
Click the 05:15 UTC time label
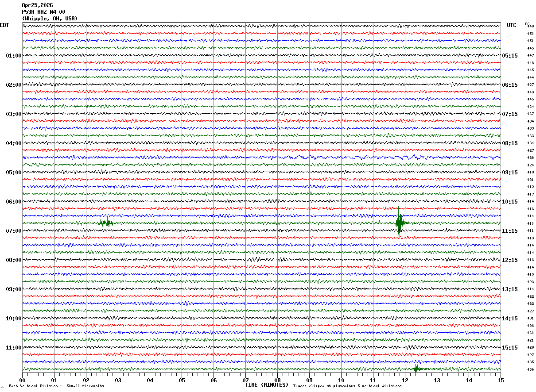click(510, 56)
